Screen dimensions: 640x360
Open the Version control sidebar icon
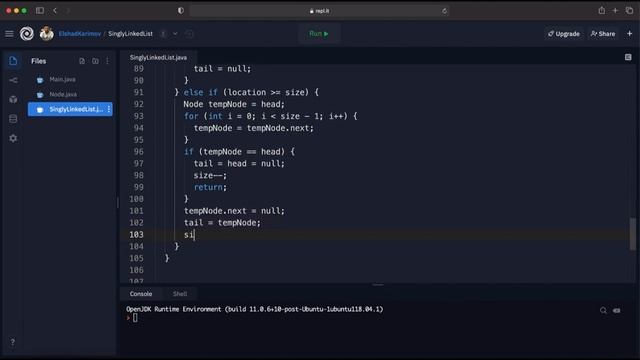coord(13,80)
